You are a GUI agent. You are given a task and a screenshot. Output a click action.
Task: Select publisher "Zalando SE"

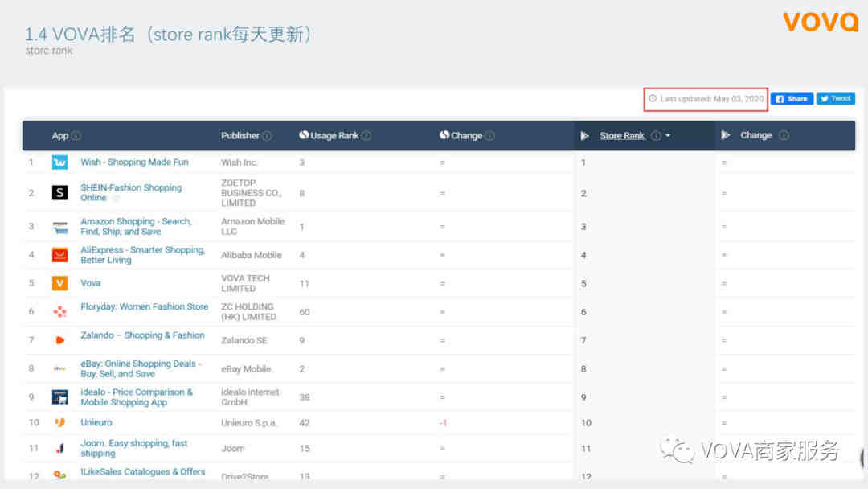click(x=244, y=340)
